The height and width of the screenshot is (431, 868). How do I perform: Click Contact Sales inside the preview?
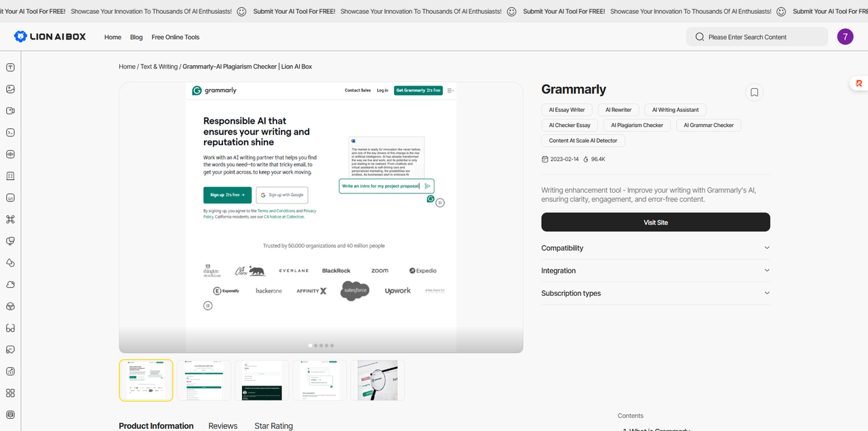click(357, 90)
